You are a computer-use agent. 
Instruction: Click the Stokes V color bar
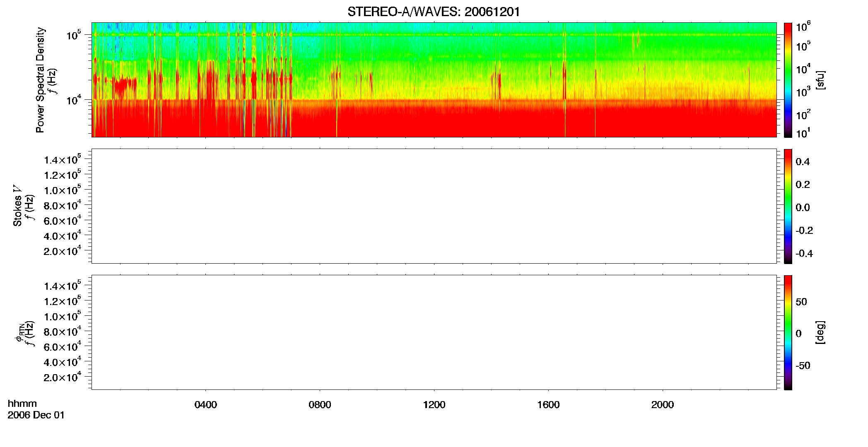(x=788, y=206)
